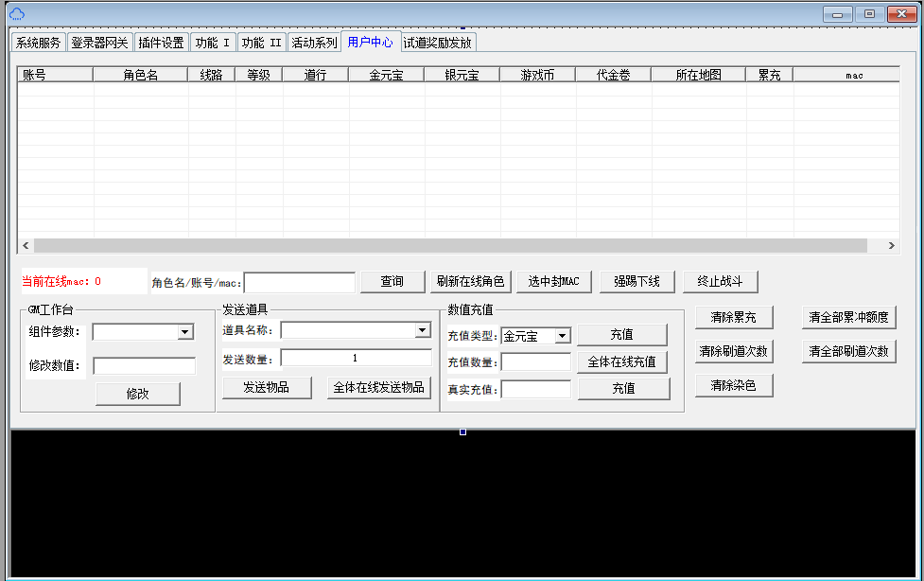Click the 修改数值 input field

pos(144,366)
